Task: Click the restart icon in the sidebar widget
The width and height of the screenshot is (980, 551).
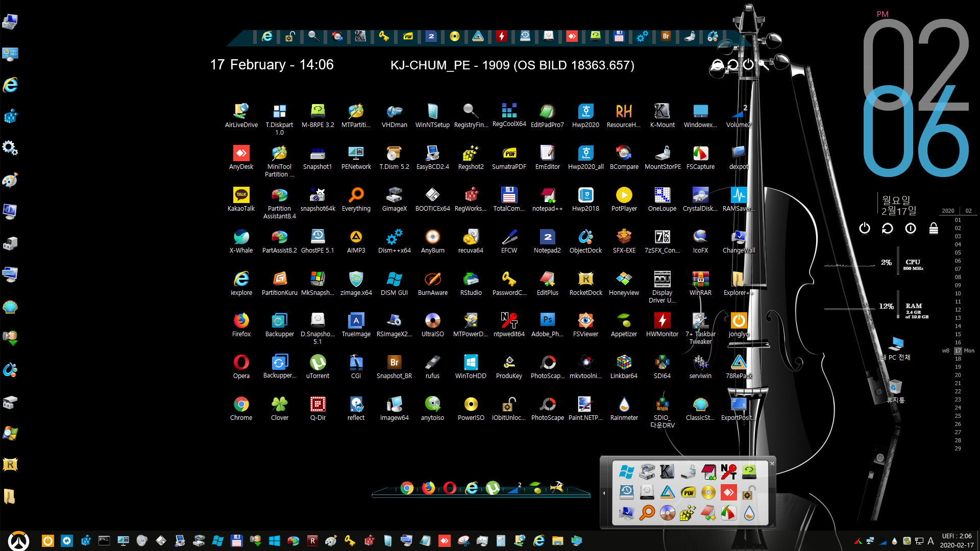Action: click(x=887, y=228)
